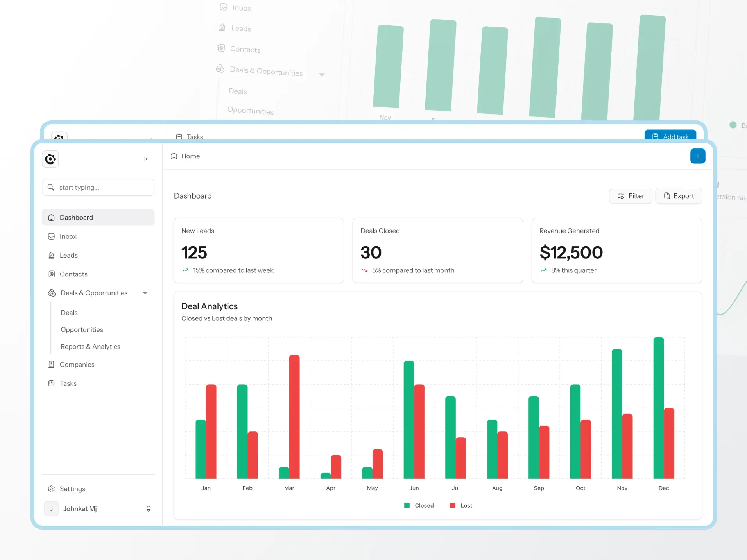Viewport: 747px width, 560px height.
Task: Click the December Closed green bar
Action: (659, 408)
